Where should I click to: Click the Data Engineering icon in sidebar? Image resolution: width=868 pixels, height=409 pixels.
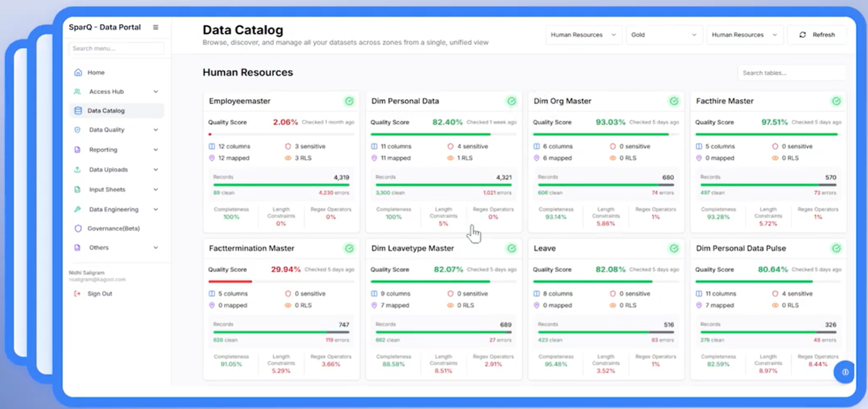tap(77, 209)
